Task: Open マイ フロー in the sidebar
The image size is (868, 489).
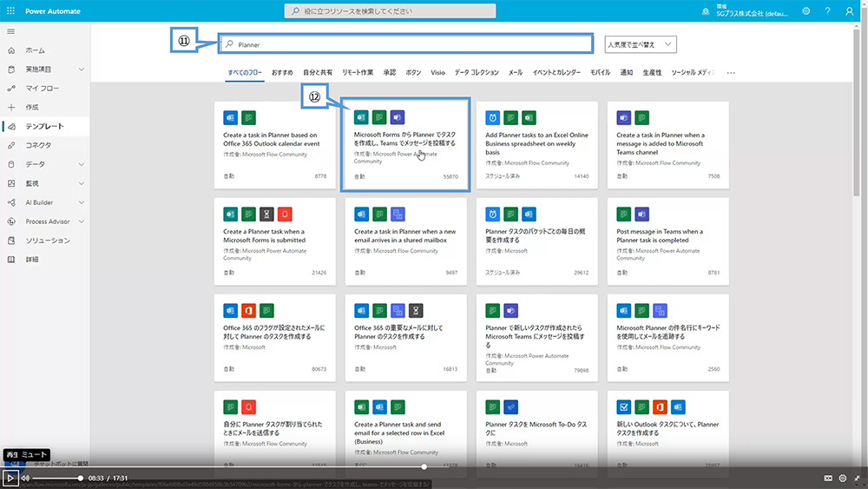Action: (x=42, y=89)
